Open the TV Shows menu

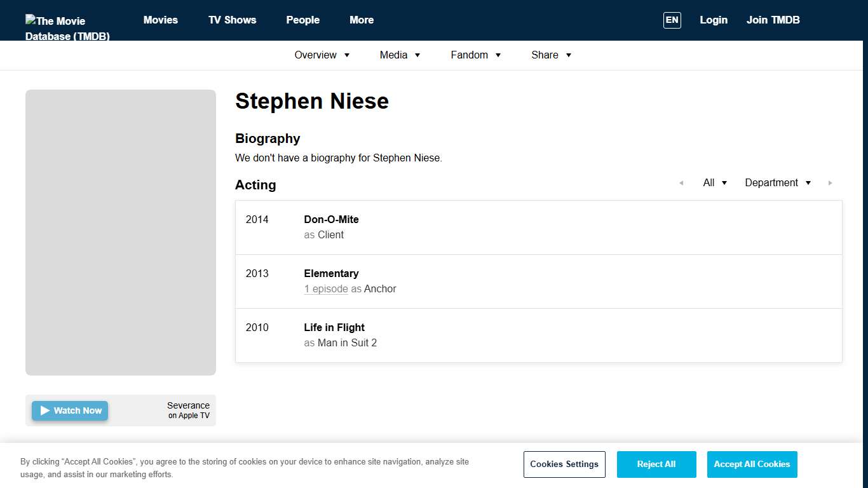[232, 20]
